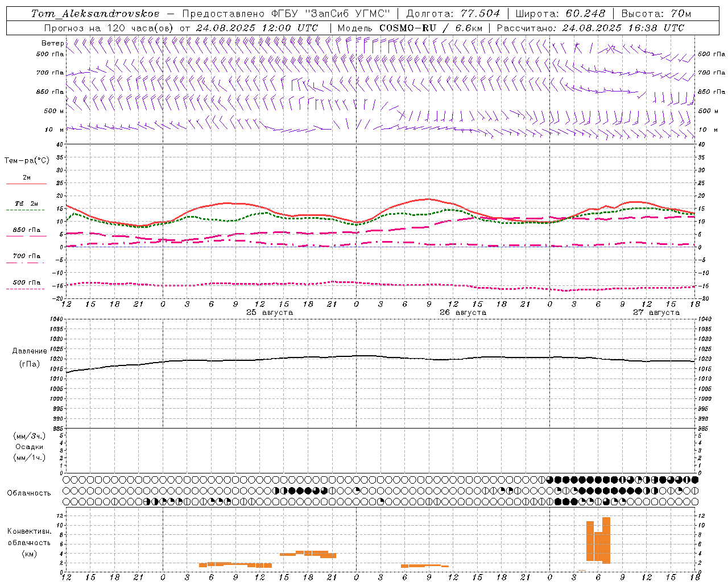728x582 pixels.
Task: Click the (мм/3ч.) precipitation unit label
Action: (x=30, y=436)
